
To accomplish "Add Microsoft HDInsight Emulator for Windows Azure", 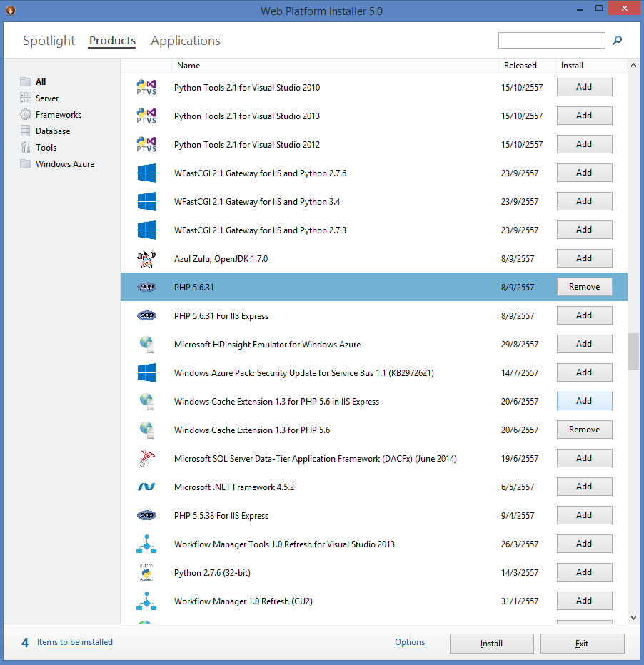I will 584,344.
